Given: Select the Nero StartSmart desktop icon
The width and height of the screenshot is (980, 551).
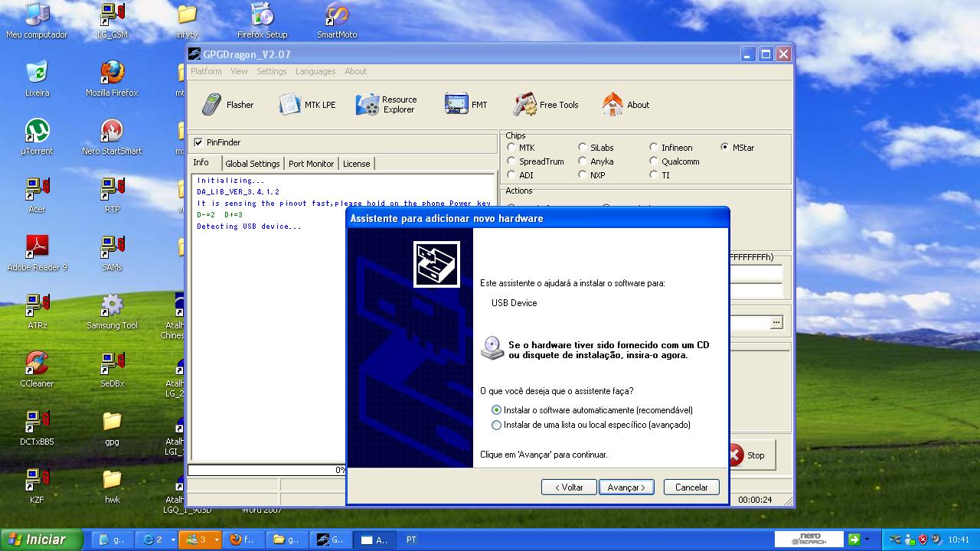Looking at the screenshot, I should coord(112,137).
